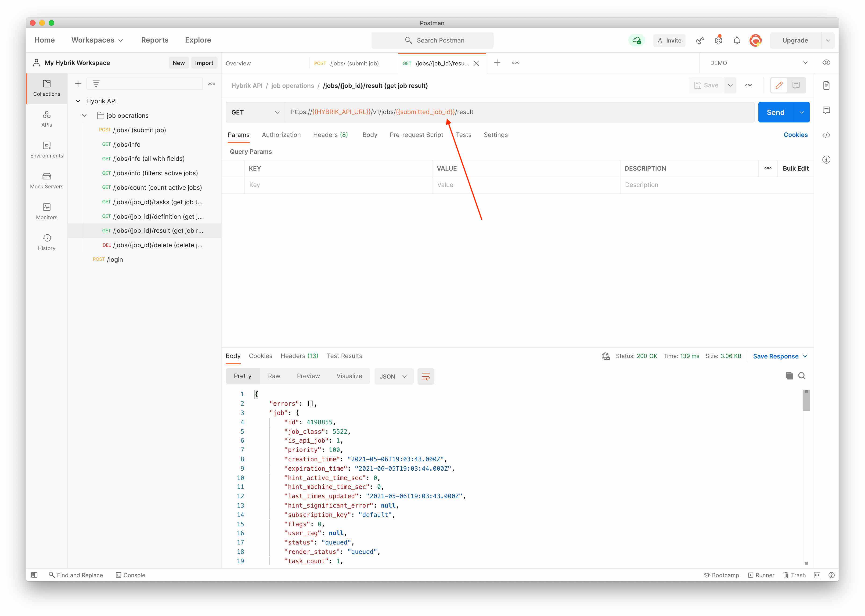
Task: Open the GET method dropdown
Action: (255, 112)
